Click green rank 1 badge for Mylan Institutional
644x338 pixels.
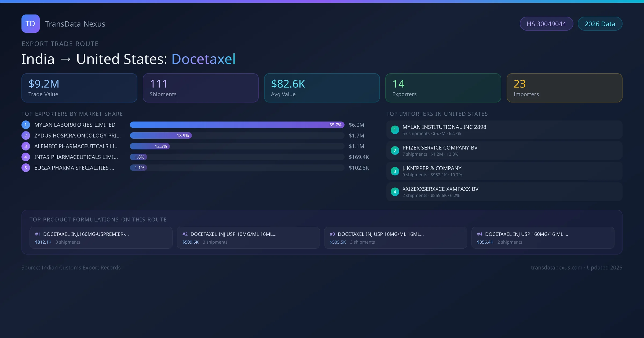pos(395,130)
